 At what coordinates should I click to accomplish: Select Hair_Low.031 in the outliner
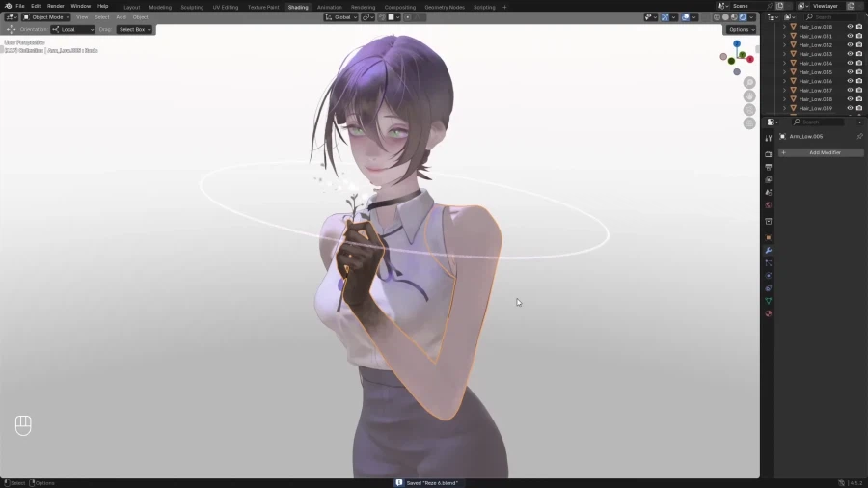815,36
